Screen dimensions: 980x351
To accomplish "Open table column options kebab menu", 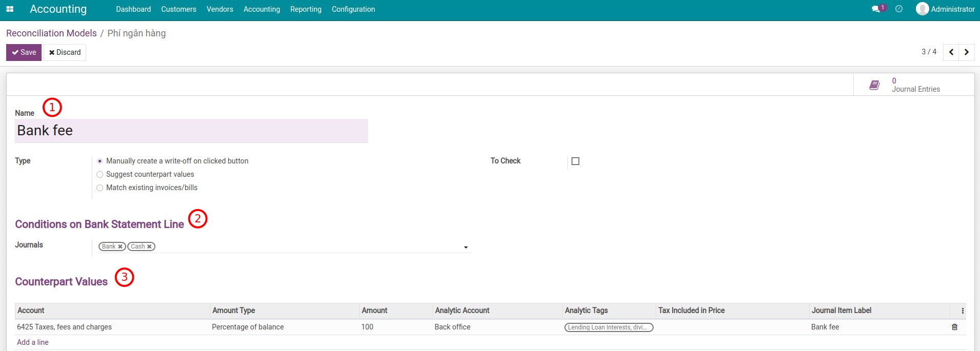I will click(963, 311).
